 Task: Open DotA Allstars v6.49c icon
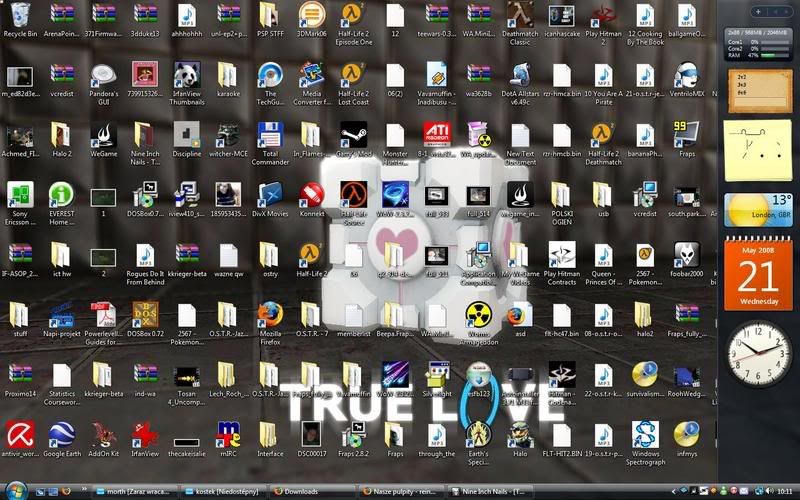pos(520,74)
